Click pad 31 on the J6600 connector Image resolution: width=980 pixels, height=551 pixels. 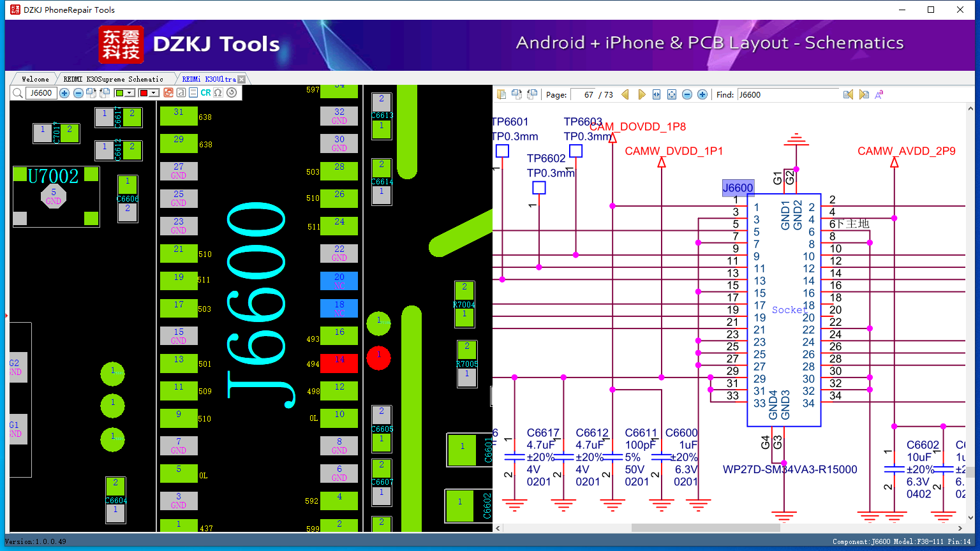(179, 116)
